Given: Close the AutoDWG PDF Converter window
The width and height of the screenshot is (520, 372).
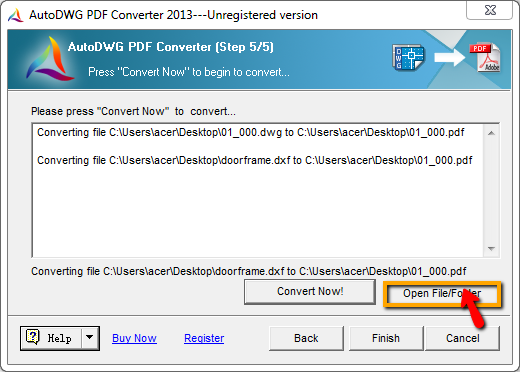Looking at the screenshot, I should tap(489, 10).
